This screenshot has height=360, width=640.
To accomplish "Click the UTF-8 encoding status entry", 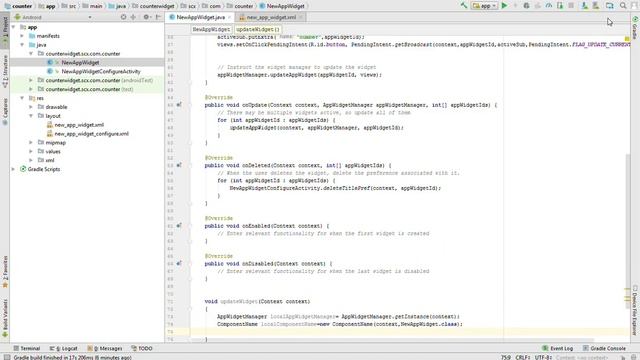I will [x=543, y=357].
